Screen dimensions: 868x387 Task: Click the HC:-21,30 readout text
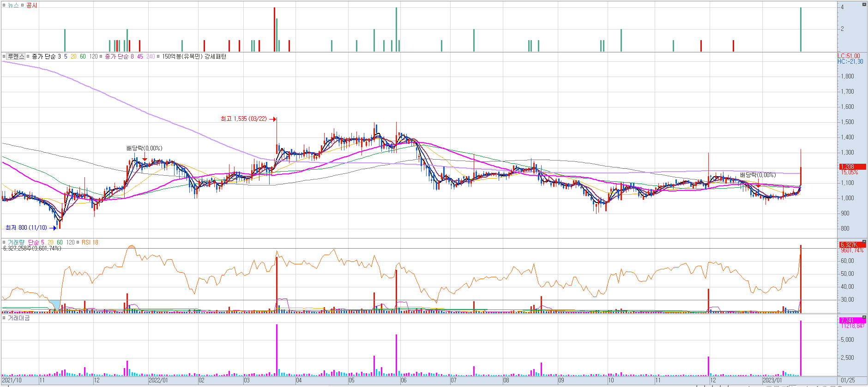850,61
